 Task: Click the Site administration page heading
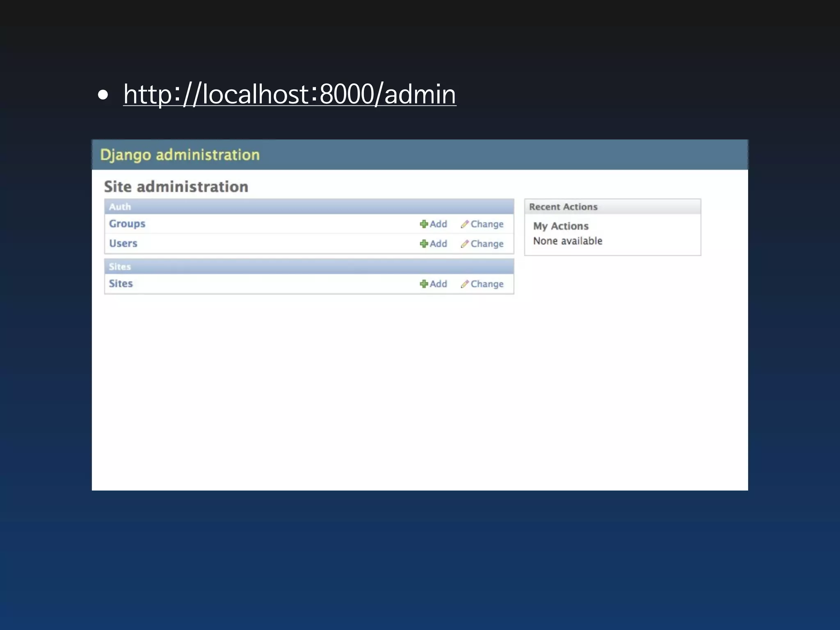point(176,187)
